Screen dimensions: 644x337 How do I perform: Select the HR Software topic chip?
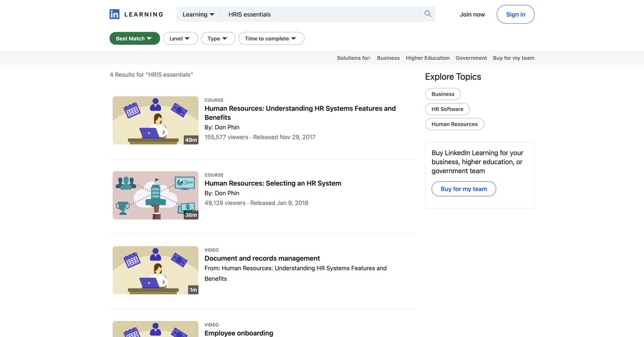tap(447, 109)
